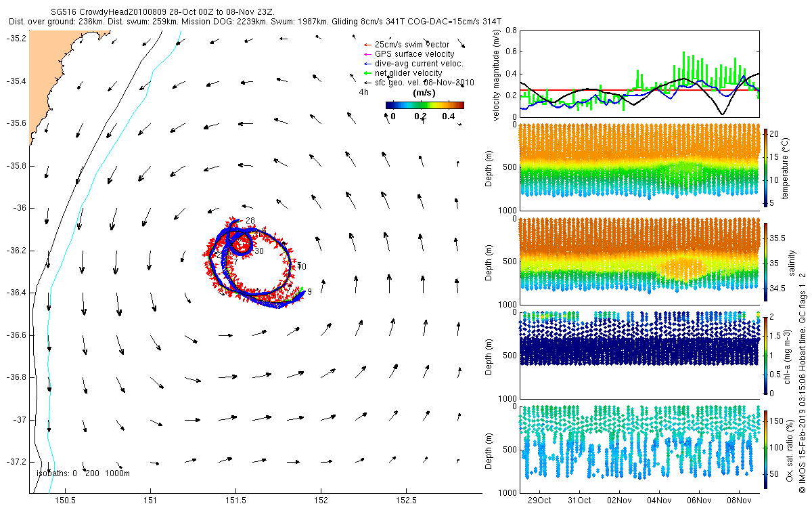This screenshot has width=812, height=508.
Task: Click the longitude tick label '152.5'
Action: point(405,501)
